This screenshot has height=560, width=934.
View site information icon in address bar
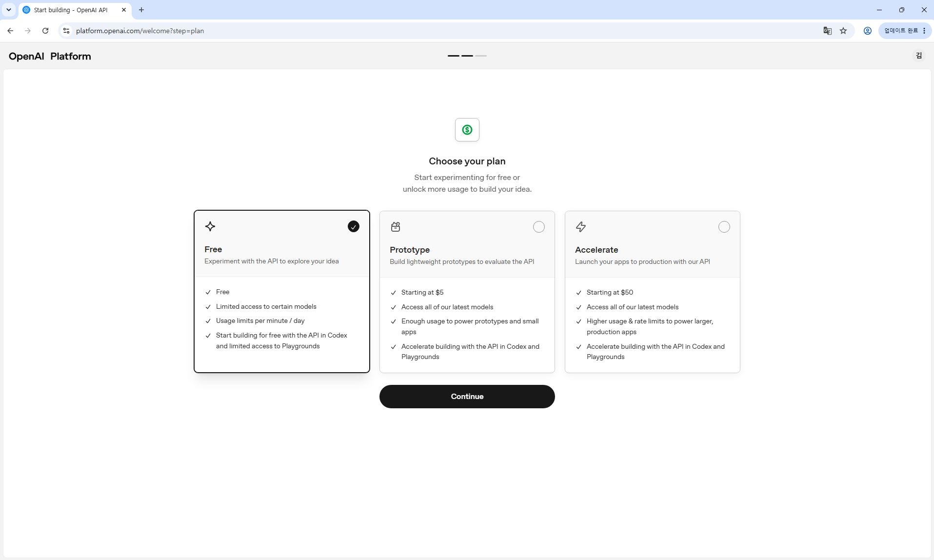click(66, 31)
